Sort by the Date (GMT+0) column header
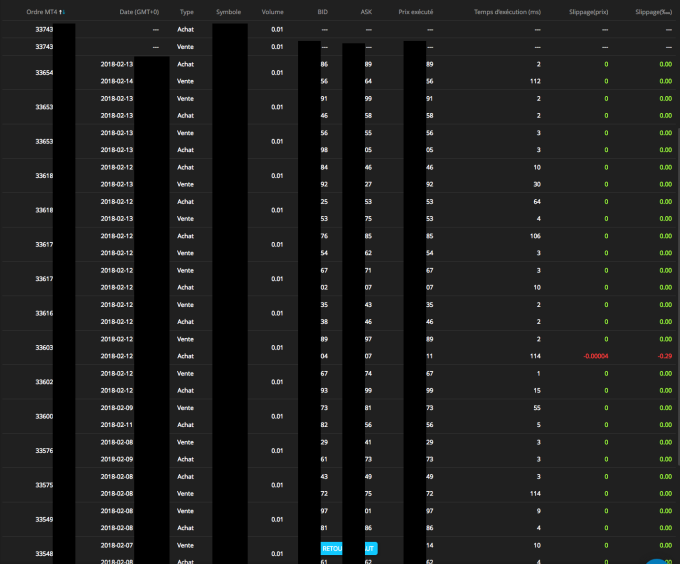Image resolution: width=680 pixels, height=564 pixels. 139,12
